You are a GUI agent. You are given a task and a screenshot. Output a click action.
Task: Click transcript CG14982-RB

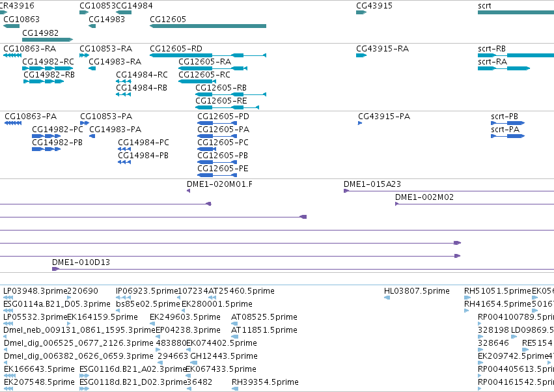pos(44,81)
